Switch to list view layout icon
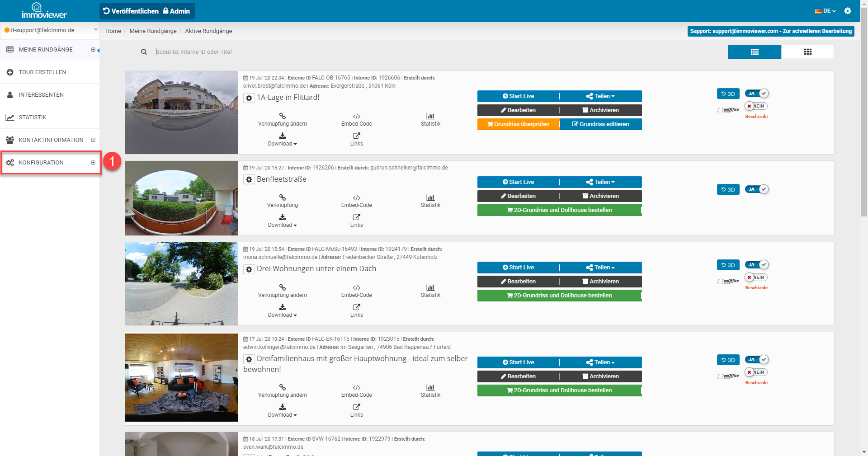This screenshot has width=868, height=456. [754, 52]
